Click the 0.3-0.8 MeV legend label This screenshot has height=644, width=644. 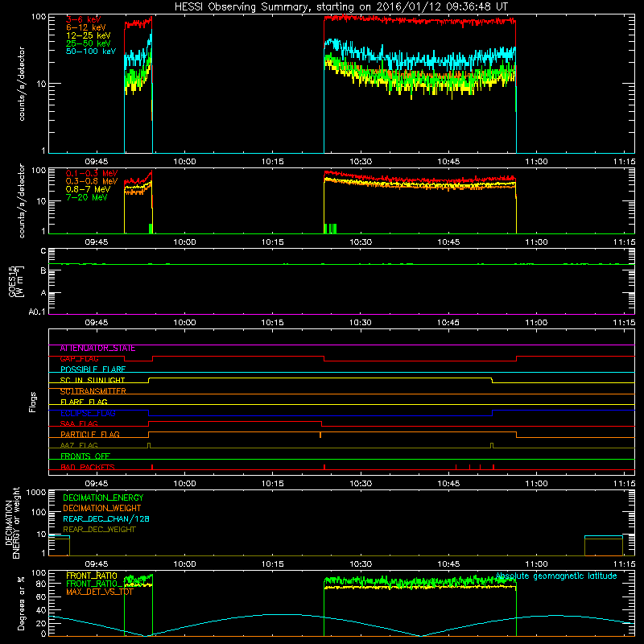pos(92,181)
